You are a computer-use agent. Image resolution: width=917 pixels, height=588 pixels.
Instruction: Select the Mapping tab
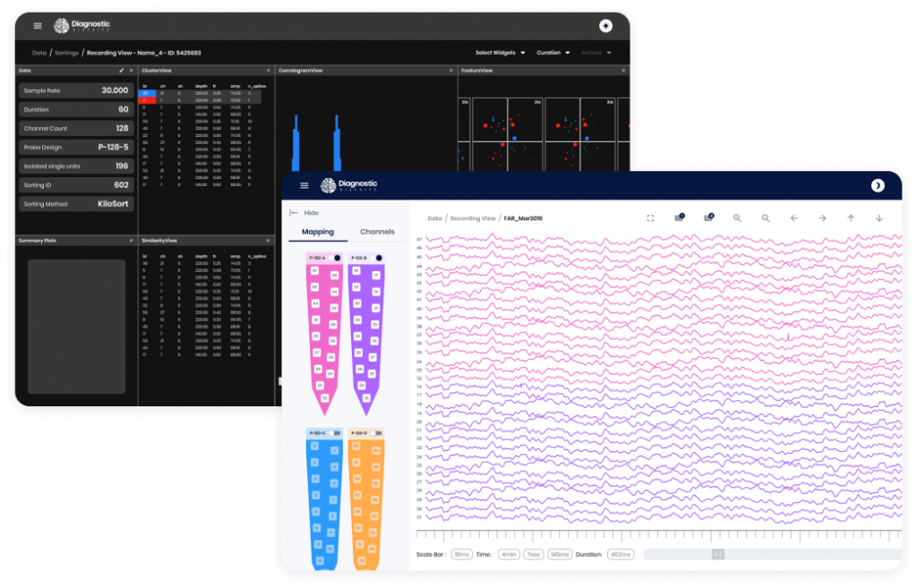[x=320, y=231]
